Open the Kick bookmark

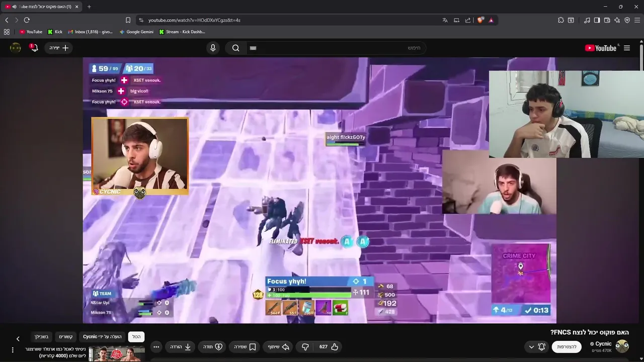(x=55, y=32)
